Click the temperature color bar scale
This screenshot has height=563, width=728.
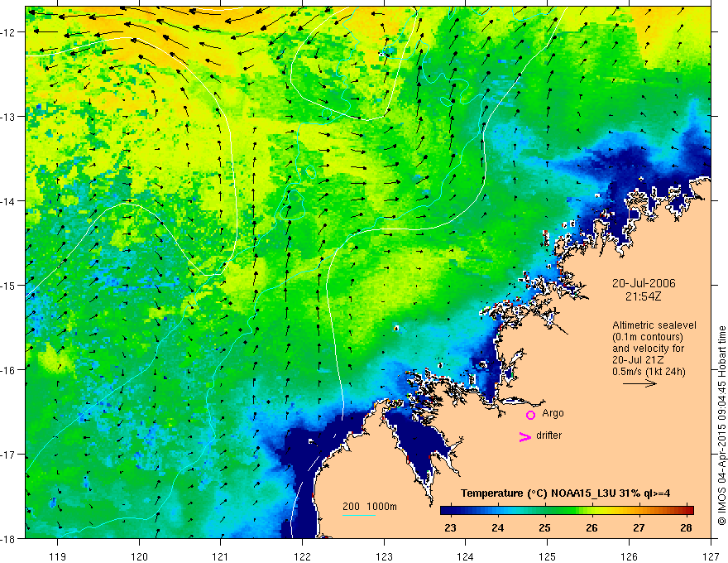point(567,510)
